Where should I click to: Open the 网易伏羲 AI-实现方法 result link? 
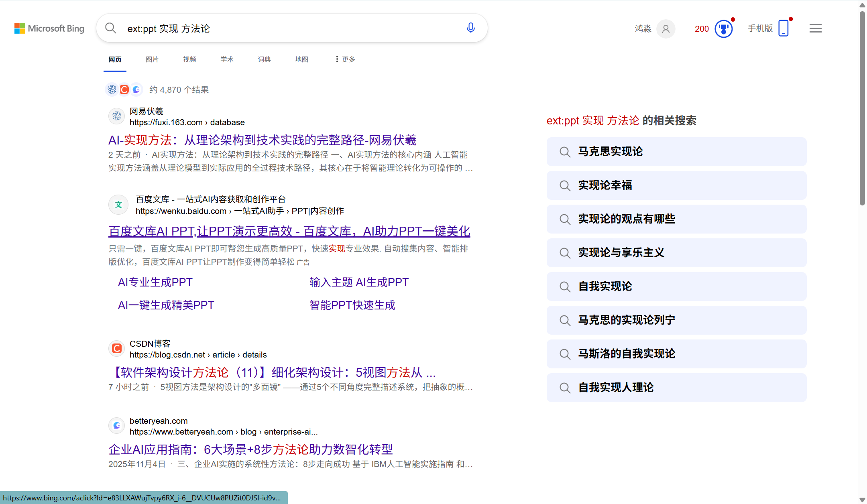click(x=262, y=140)
